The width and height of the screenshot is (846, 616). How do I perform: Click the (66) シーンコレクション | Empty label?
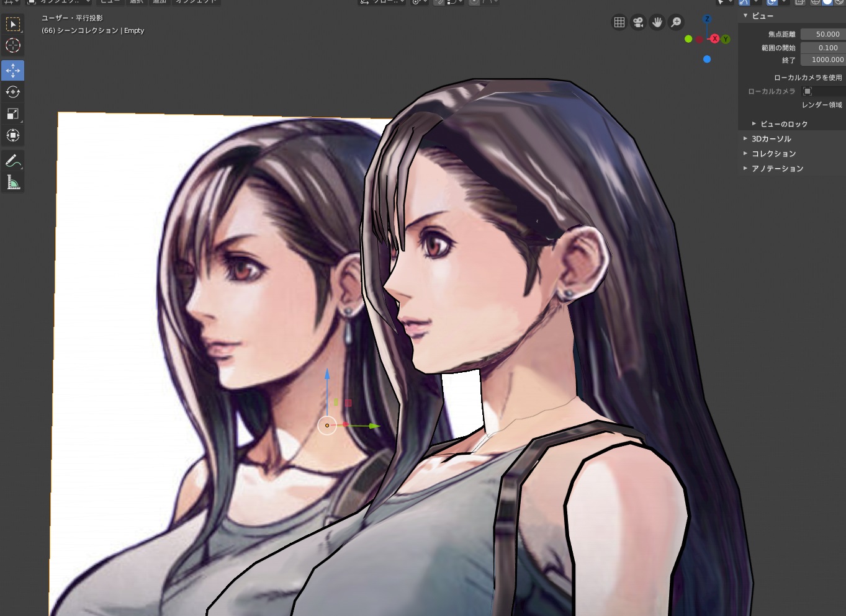point(92,30)
